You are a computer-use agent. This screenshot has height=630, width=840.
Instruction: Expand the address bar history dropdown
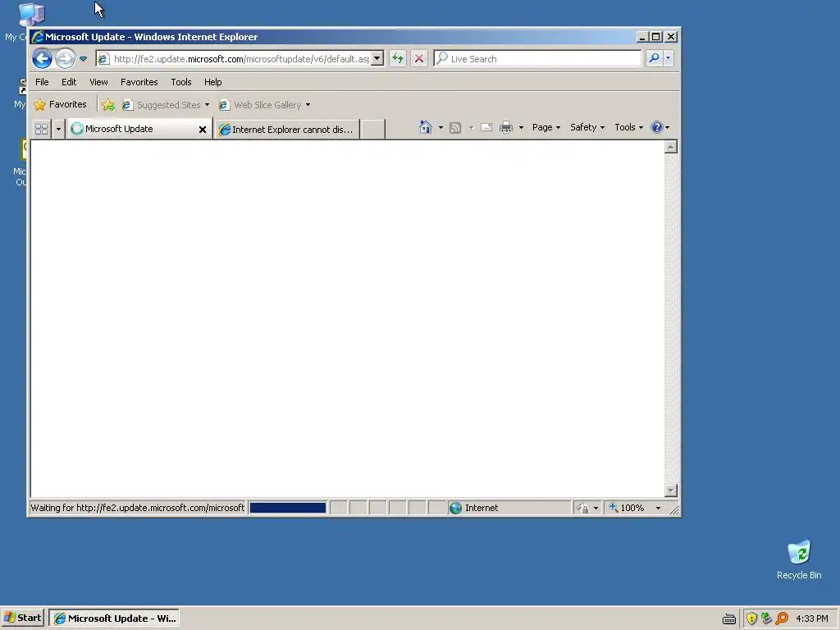click(377, 58)
